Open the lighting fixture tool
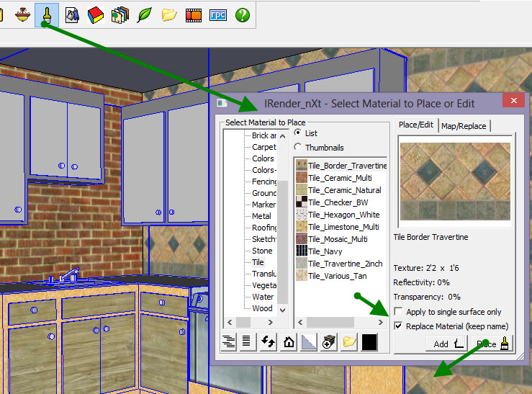The width and height of the screenshot is (532, 394). pos(22,14)
